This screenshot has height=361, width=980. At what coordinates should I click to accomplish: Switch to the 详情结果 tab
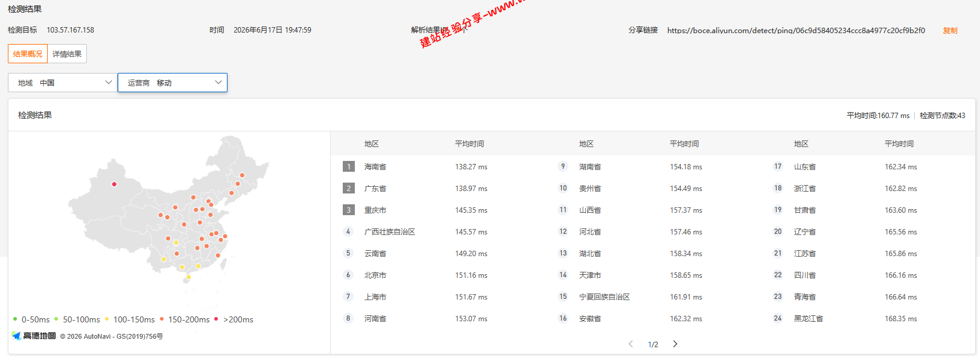coord(67,54)
